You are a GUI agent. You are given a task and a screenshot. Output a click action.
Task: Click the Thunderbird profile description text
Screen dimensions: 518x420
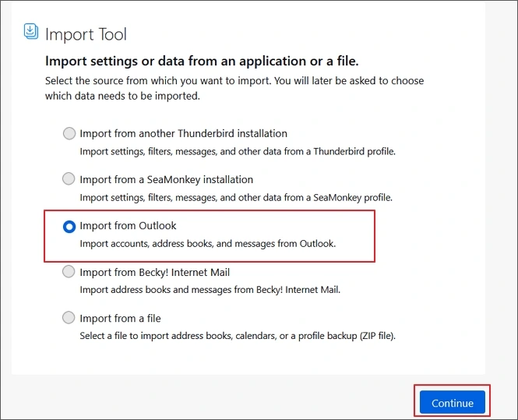click(x=238, y=151)
